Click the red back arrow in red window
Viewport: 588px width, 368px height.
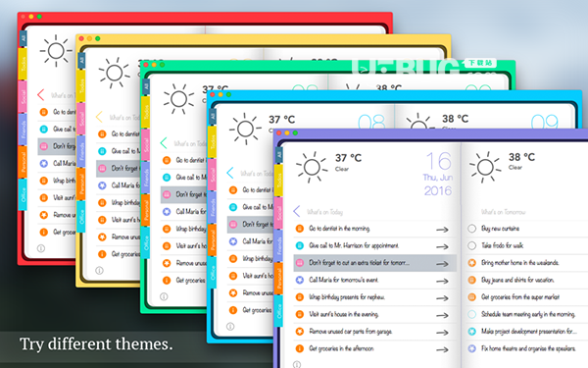(x=41, y=95)
